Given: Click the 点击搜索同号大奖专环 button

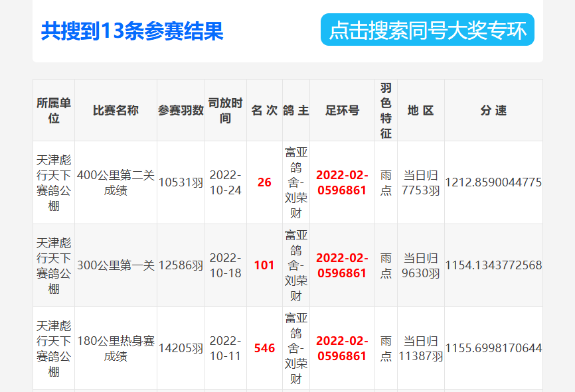Looking at the screenshot, I should [x=427, y=31].
